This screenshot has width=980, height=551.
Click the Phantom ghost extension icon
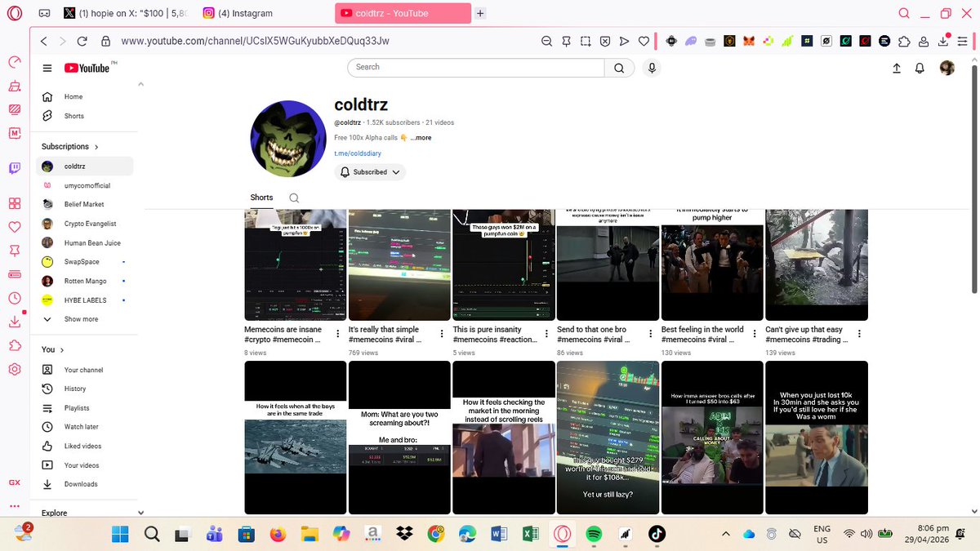[x=691, y=41]
